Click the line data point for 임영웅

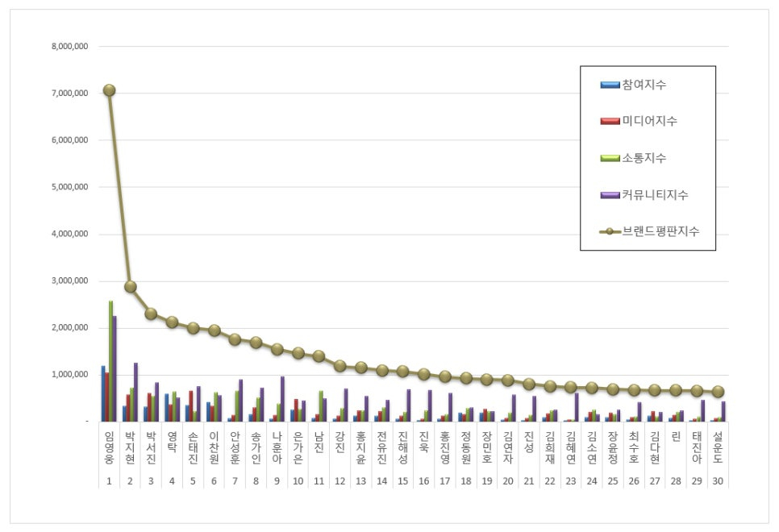(x=109, y=90)
